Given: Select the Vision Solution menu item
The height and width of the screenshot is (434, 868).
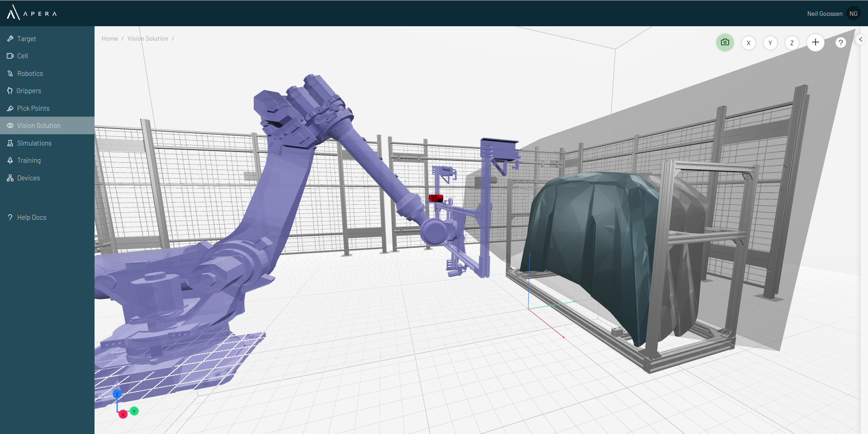Looking at the screenshot, I should pos(38,126).
